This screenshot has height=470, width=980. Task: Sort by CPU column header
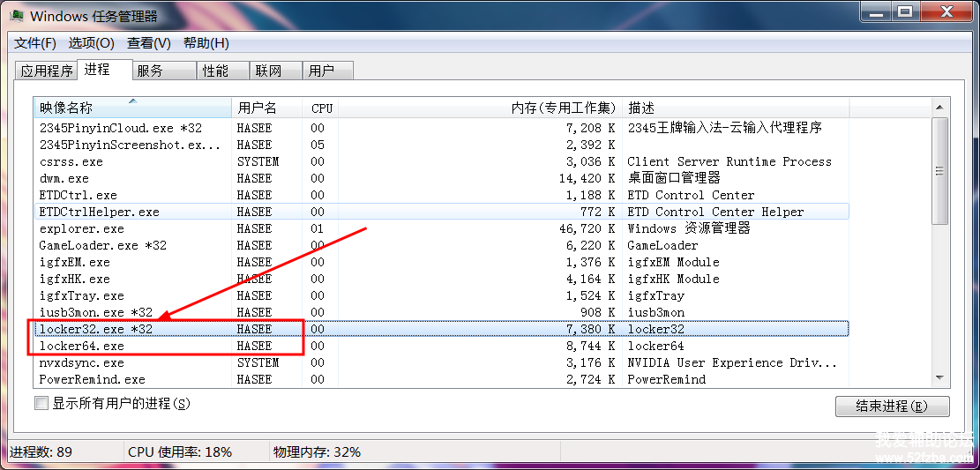point(321,108)
